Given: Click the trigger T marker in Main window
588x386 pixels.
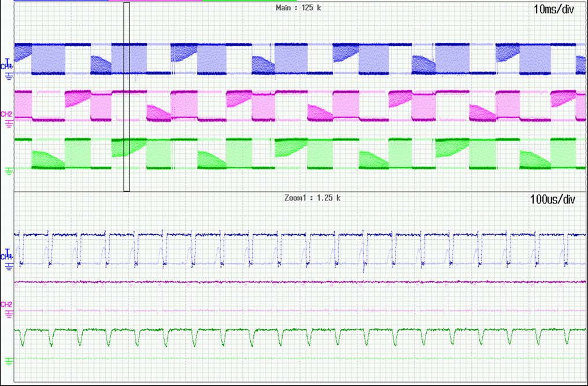Looking at the screenshot, I should tap(8, 61).
